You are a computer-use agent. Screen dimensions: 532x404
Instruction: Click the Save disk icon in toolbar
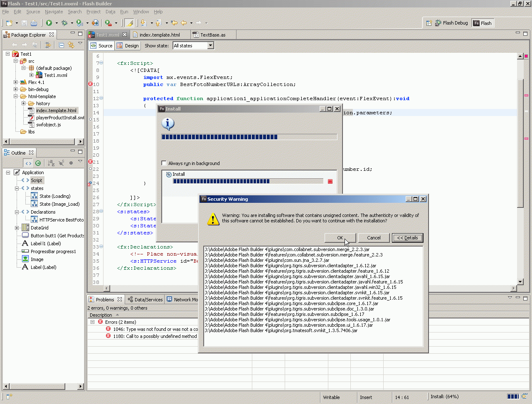24,23
